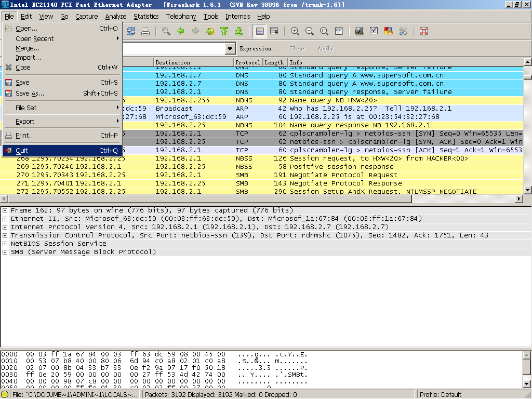Click the Reload capture file icon

tap(130, 31)
